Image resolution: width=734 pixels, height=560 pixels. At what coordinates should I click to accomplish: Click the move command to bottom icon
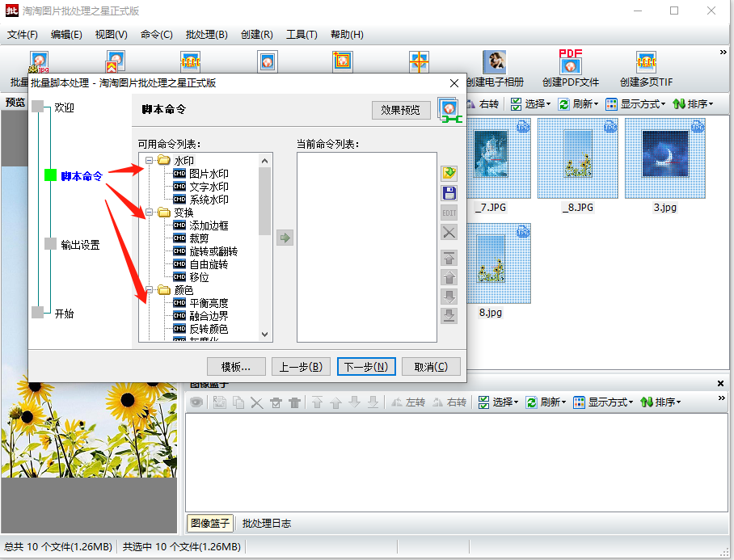(449, 316)
